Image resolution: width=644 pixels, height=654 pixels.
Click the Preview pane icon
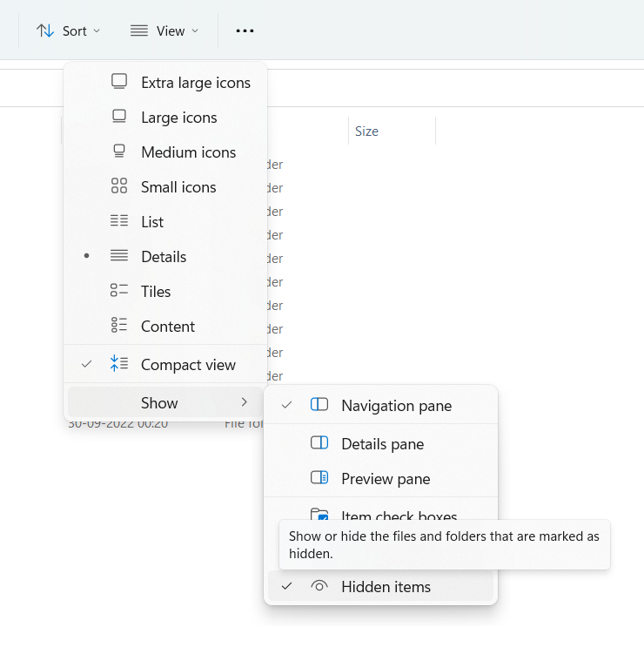click(319, 479)
